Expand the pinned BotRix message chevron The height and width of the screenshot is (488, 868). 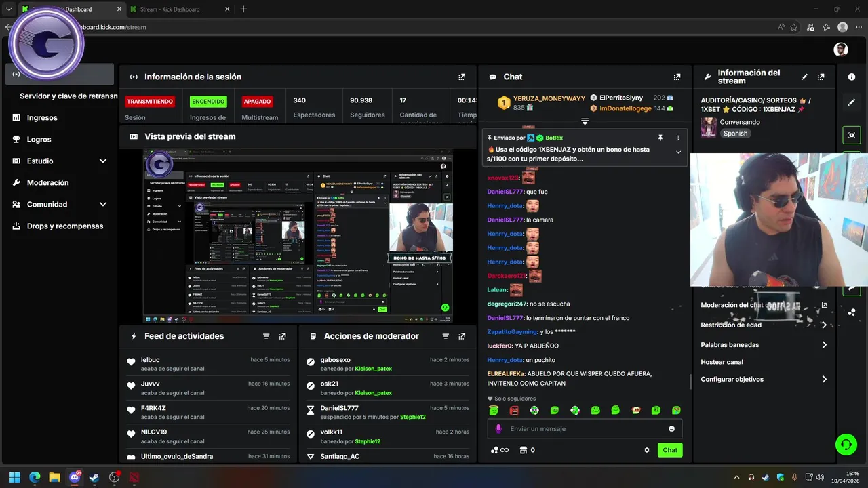[x=678, y=152]
